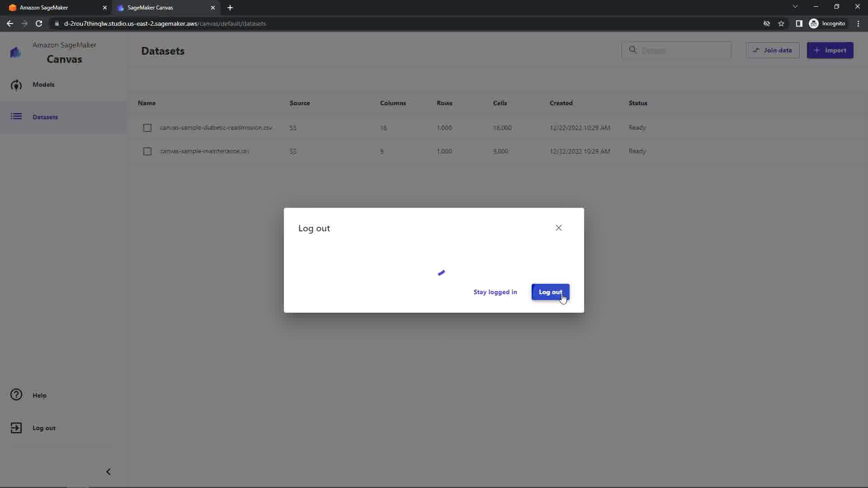Click Stay logged in

pos(495,292)
